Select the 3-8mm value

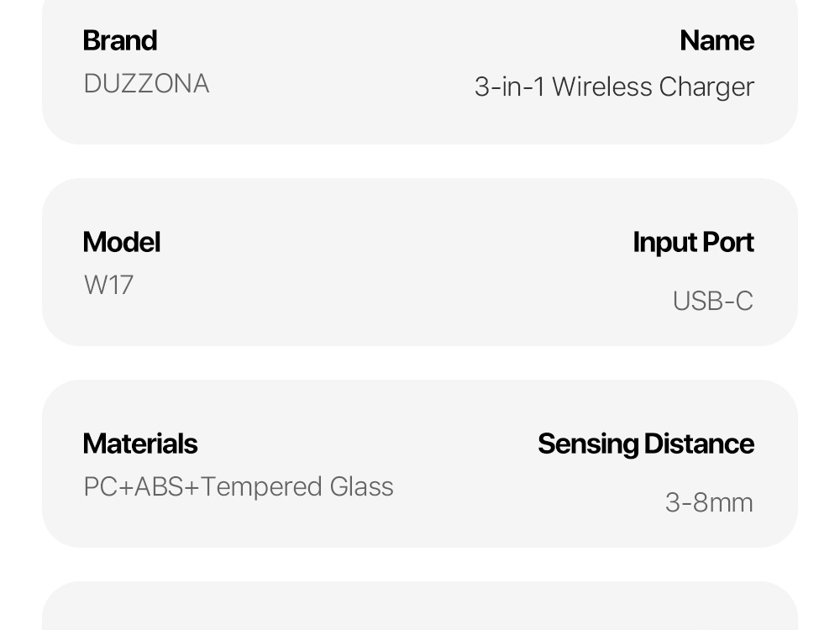coord(709,502)
